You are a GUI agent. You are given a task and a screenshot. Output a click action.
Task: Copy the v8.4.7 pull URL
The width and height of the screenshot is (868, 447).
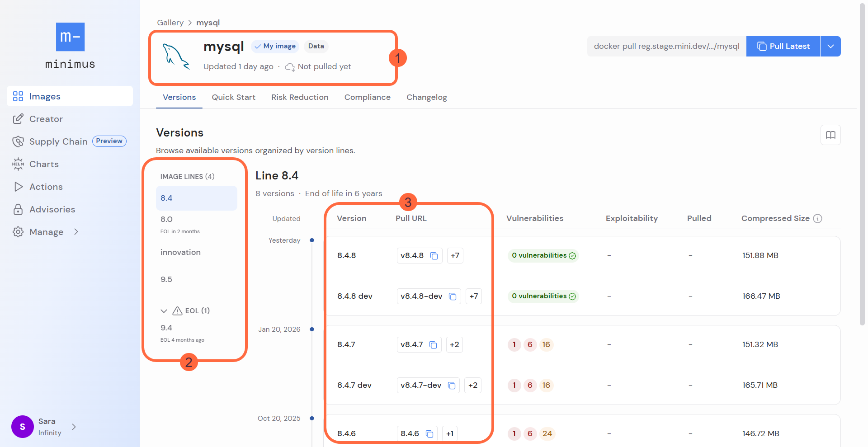433,345
